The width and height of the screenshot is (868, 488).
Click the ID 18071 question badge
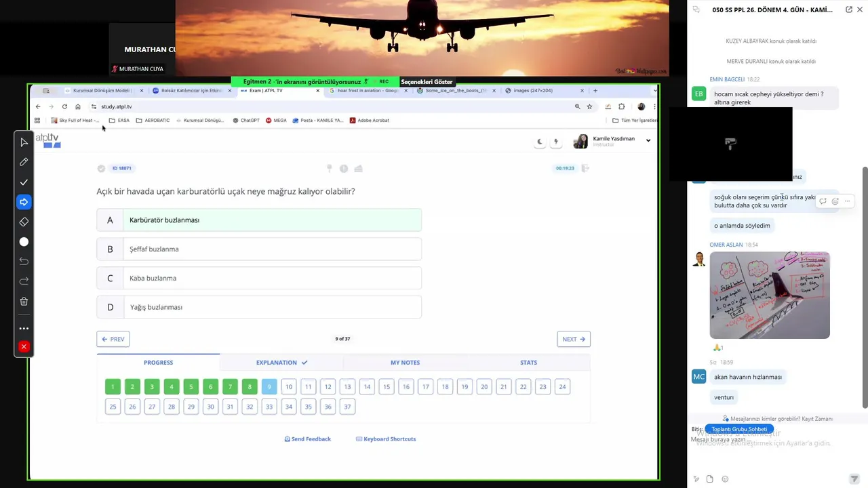tap(122, 168)
